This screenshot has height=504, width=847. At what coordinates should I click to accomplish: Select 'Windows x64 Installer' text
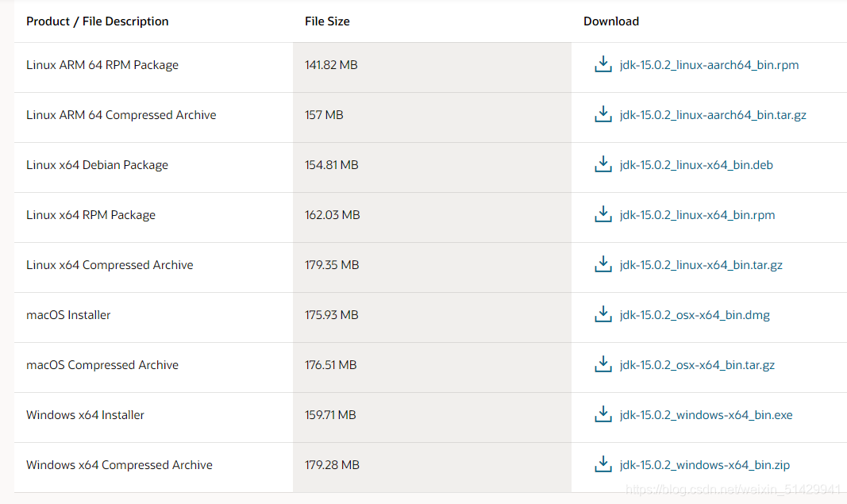[86, 415]
